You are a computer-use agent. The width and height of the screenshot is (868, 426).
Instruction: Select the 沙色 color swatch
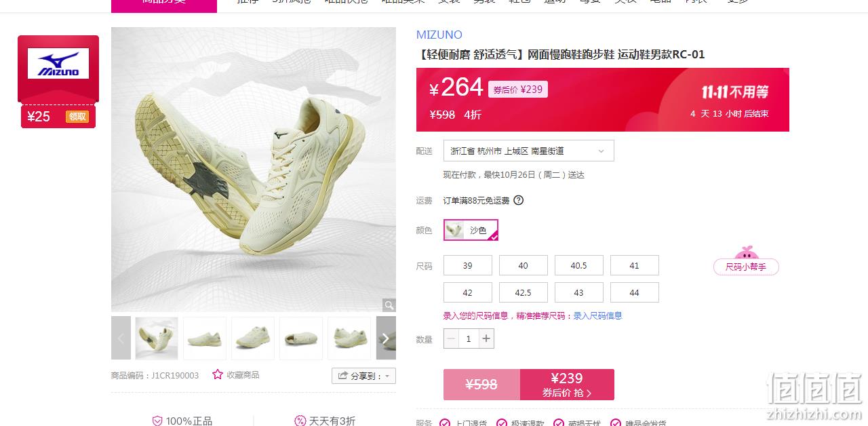[x=471, y=230]
